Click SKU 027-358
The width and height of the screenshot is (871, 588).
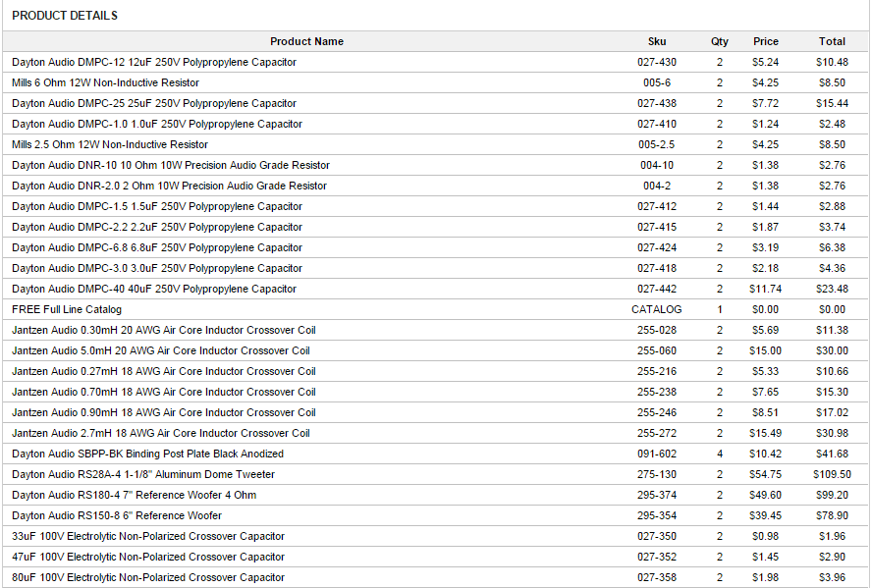[657, 577]
